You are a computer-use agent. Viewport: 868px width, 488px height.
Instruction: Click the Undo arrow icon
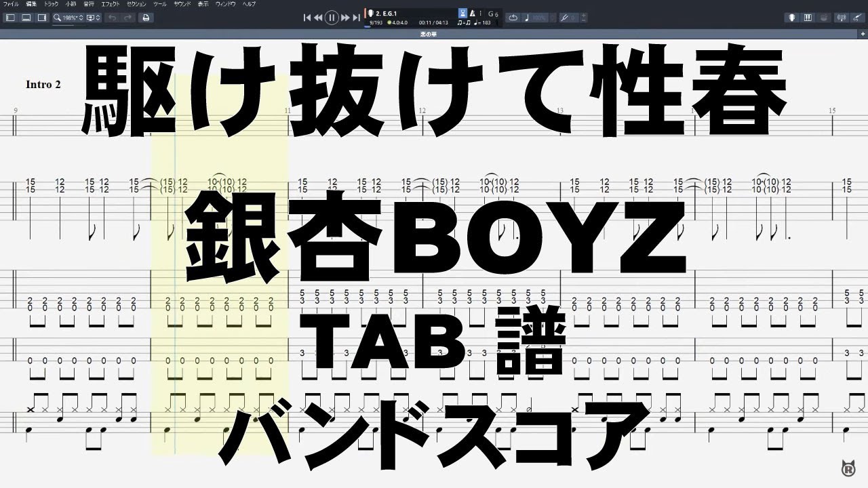(113, 18)
